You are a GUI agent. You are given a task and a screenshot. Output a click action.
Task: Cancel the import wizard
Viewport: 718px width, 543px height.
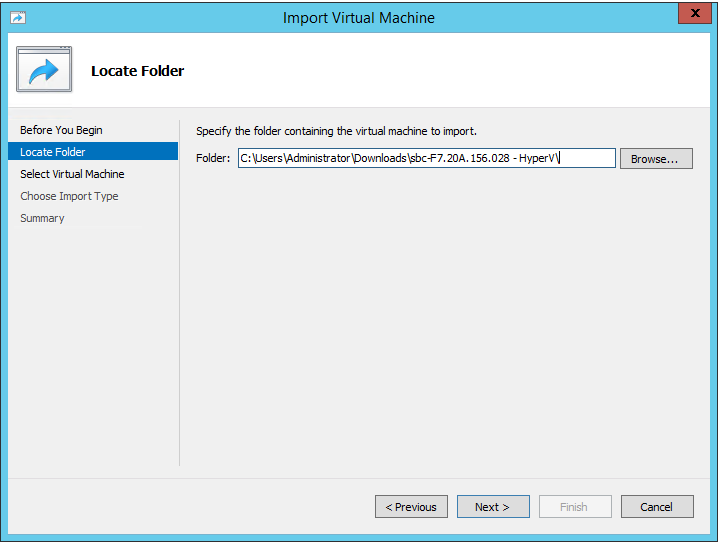(x=657, y=506)
